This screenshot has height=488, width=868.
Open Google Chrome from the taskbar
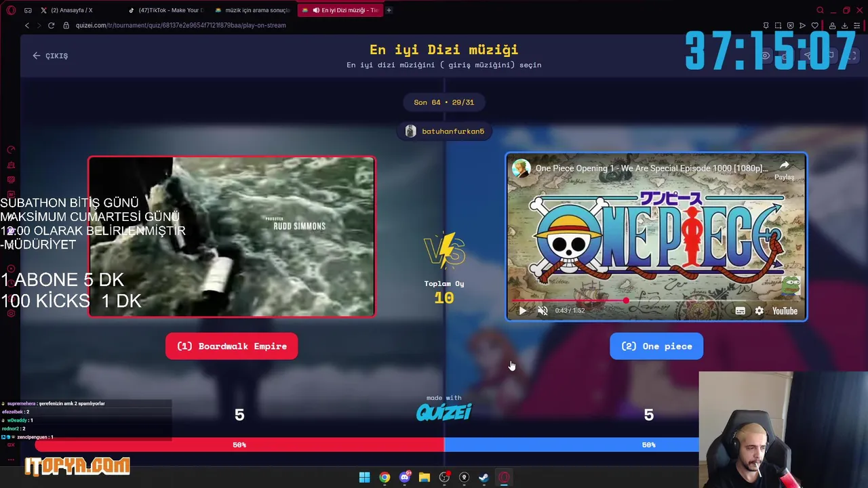point(384,477)
